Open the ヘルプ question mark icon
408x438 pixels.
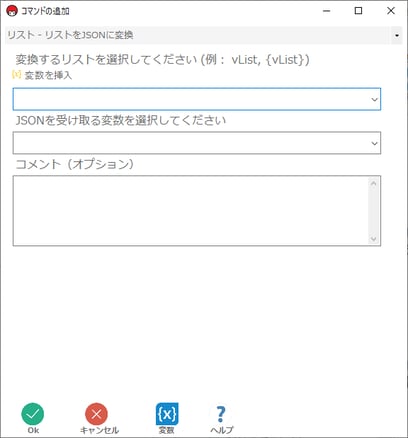click(221, 414)
